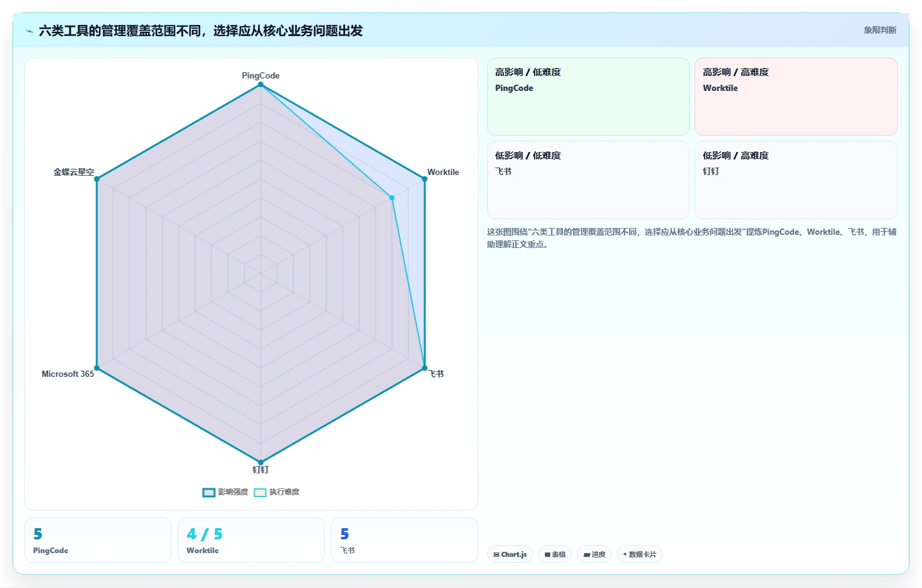The height and width of the screenshot is (588, 922).
Task: Toggle the 执行难度 legend swatch
Action: tap(260, 493)
